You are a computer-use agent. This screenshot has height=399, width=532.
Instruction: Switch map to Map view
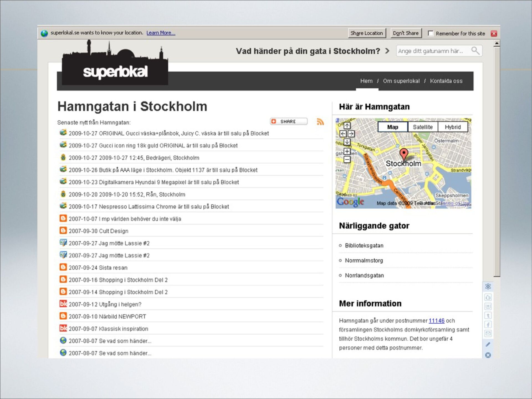pos(393,127)
